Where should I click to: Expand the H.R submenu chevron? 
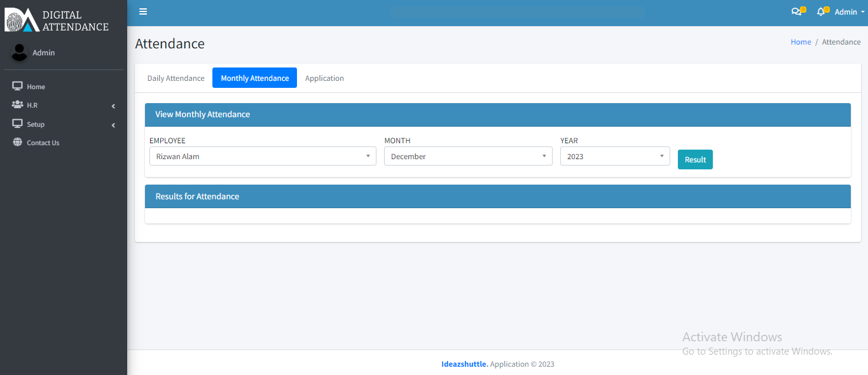(x=113, y=106)
